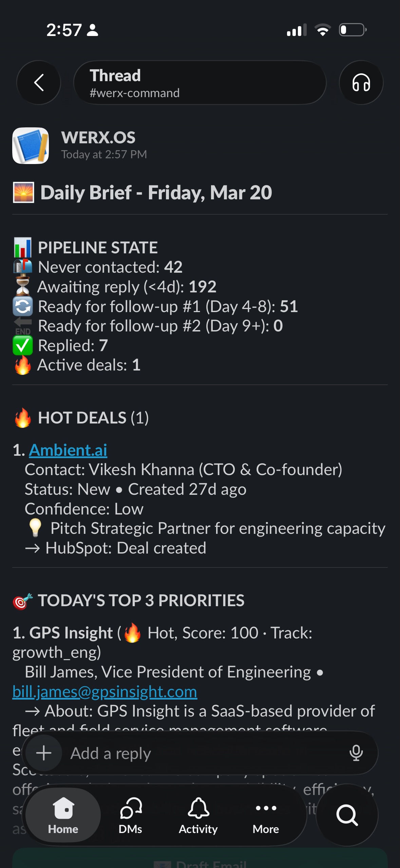The width and height of the screenshot is (400, 868).
Task: Tap the WERX.OS app avatar
Action: click(31, 146)
